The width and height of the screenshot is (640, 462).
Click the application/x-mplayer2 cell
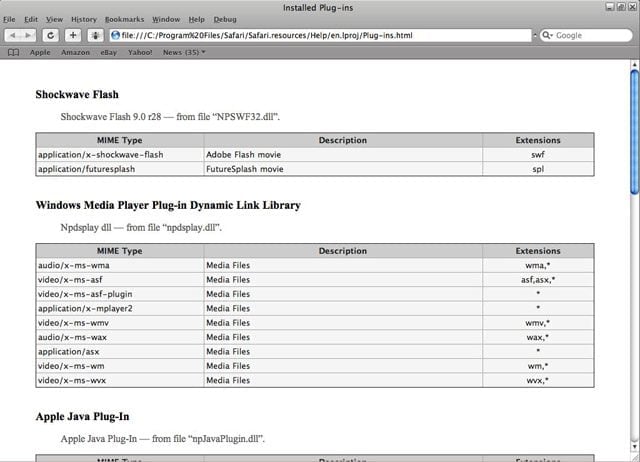120,309
